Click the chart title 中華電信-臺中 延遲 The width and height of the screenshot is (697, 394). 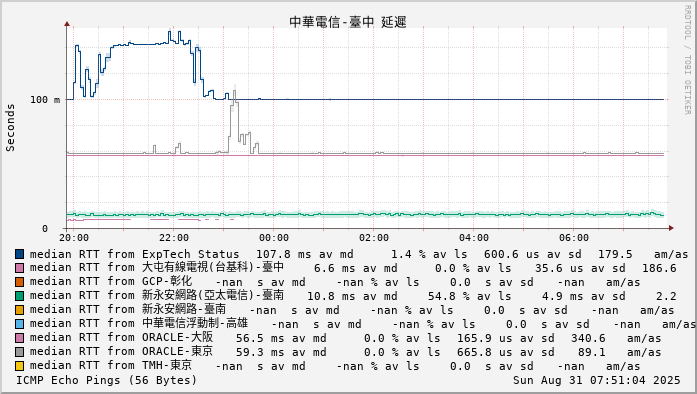[x=348, y=22]
